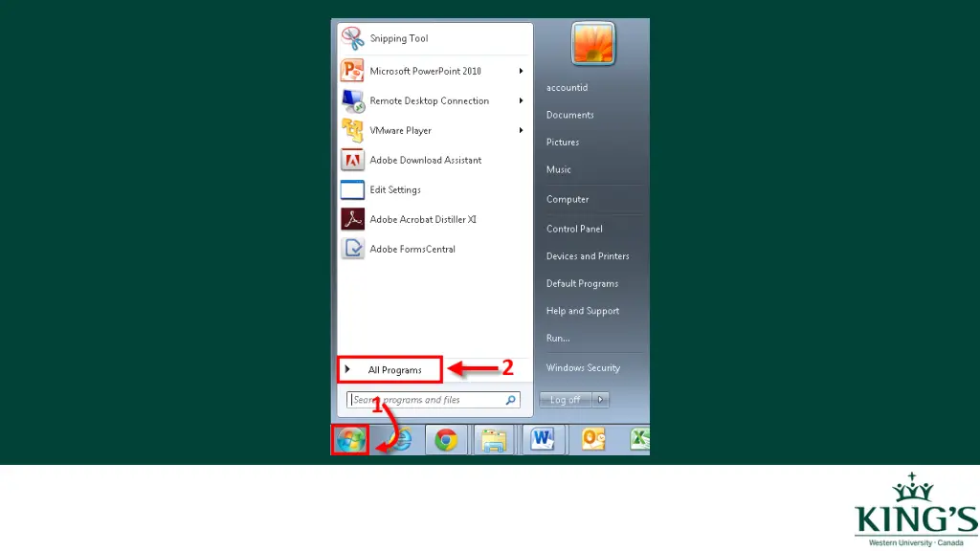
Task: Select the Microsoft PowerPoint 2010 label
Action: tap(425, 71)
